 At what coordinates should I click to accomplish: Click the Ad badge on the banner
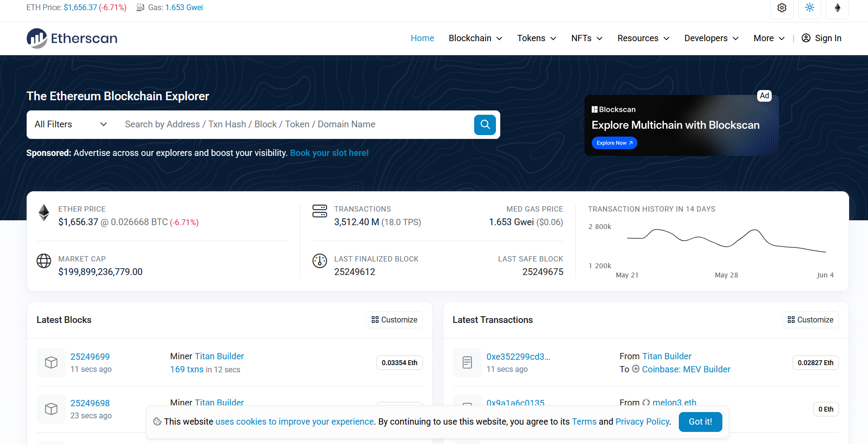click(764, 96)
